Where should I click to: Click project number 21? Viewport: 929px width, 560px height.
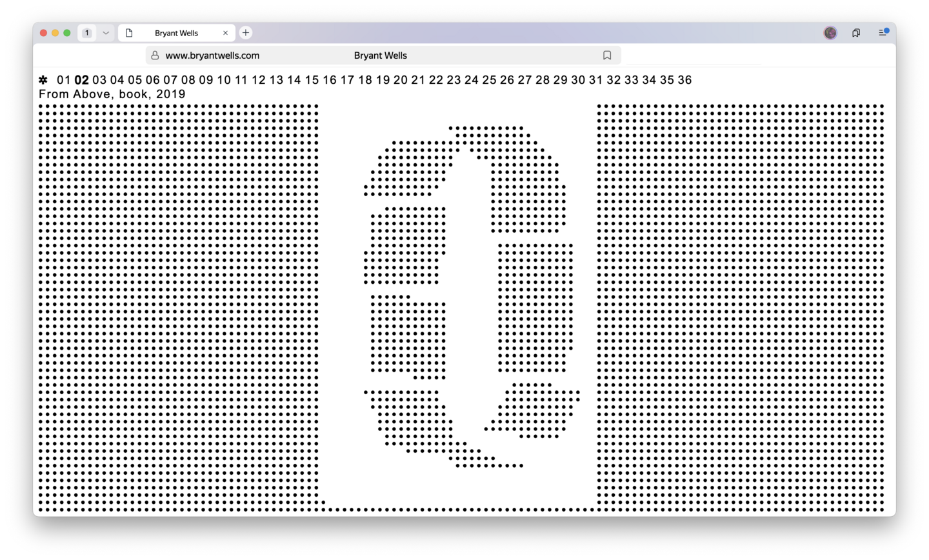(x=419, y=80)
